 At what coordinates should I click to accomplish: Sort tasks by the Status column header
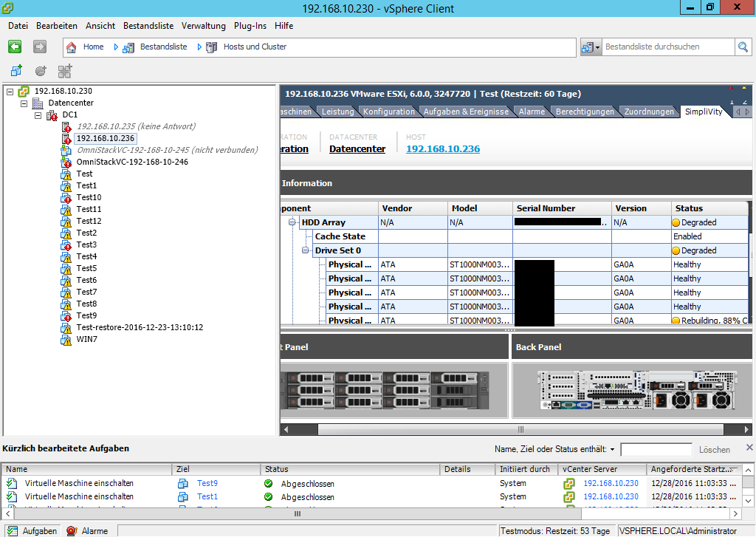pyautogui.click(x=351, y=470)
